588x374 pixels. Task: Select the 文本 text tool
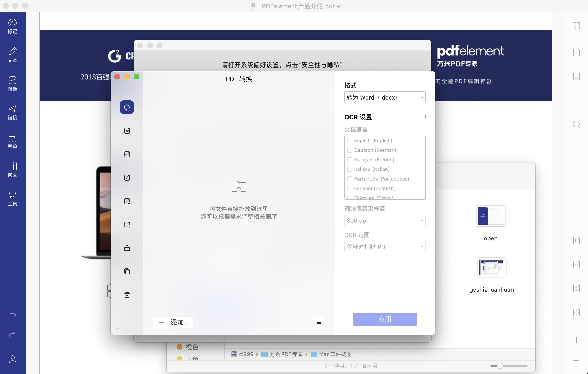pyautogui.click(x=12, y=55)
